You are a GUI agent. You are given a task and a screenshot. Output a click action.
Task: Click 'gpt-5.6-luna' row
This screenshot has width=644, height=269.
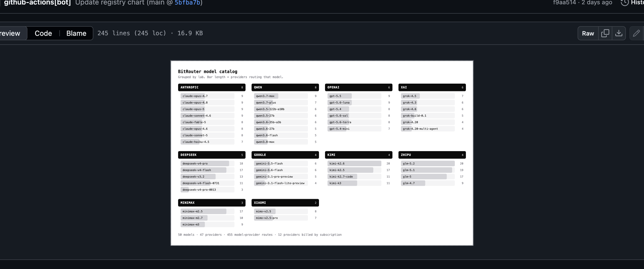click(359, 102)
